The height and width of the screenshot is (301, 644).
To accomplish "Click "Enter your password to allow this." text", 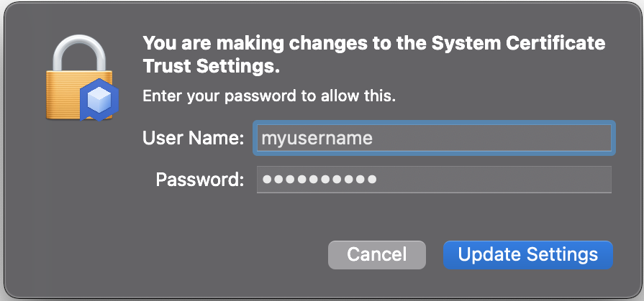I will pyautogui.click(x=269, y=96).
